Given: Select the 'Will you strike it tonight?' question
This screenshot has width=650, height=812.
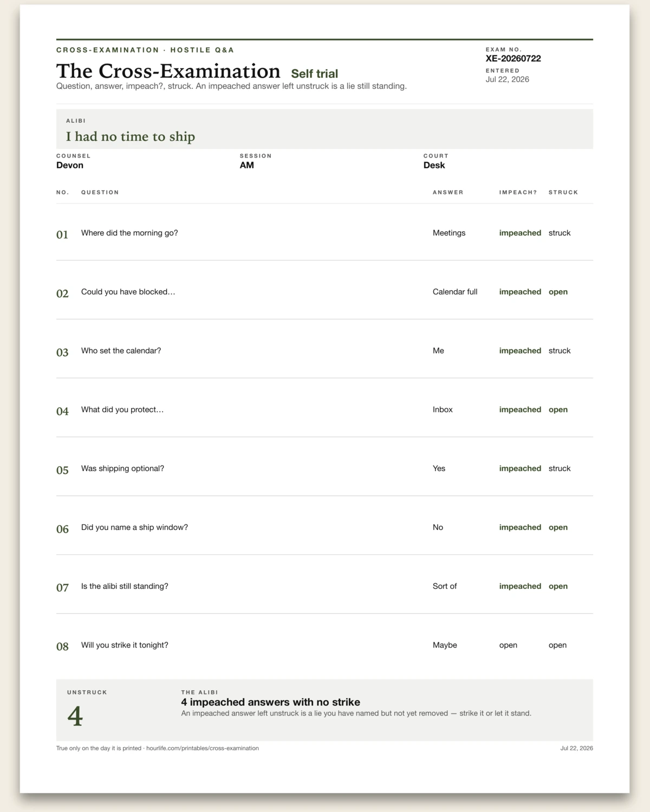Looking at the screenshot, I should pyautogui.click(x=125, y=645).
